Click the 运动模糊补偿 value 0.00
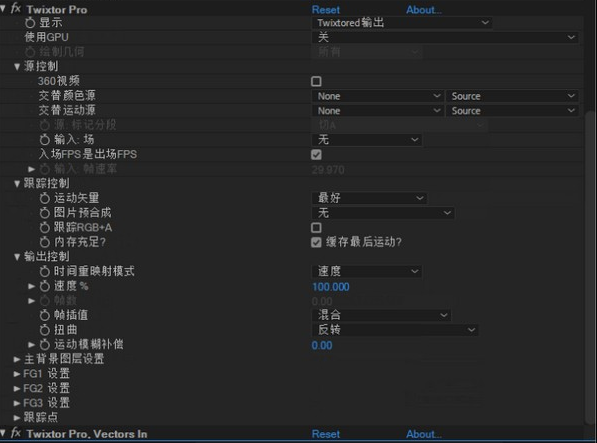This screenshot has width=597, height=443. click(322, 345)
